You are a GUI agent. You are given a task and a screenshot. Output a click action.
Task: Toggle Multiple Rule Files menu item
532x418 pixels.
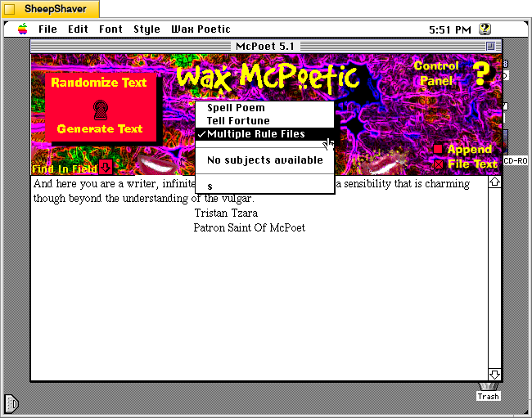point(265,134)
